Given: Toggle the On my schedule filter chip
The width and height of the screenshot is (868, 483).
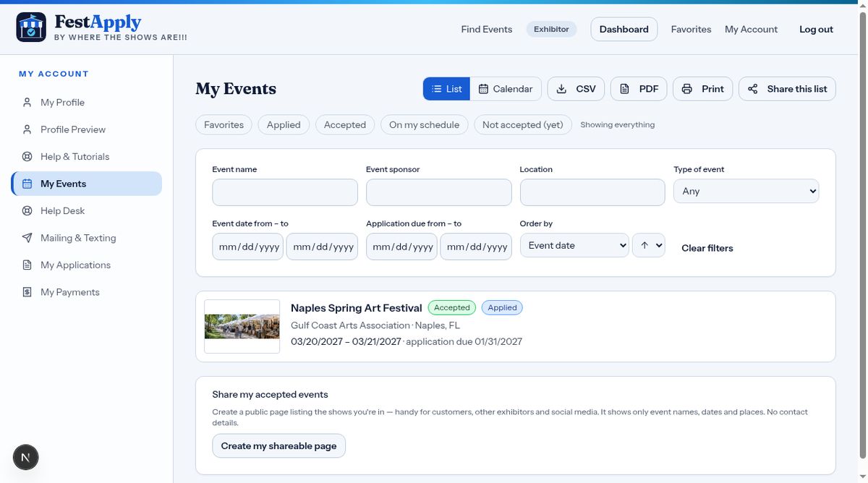Looking at the screenshot, I should point(425,125).
